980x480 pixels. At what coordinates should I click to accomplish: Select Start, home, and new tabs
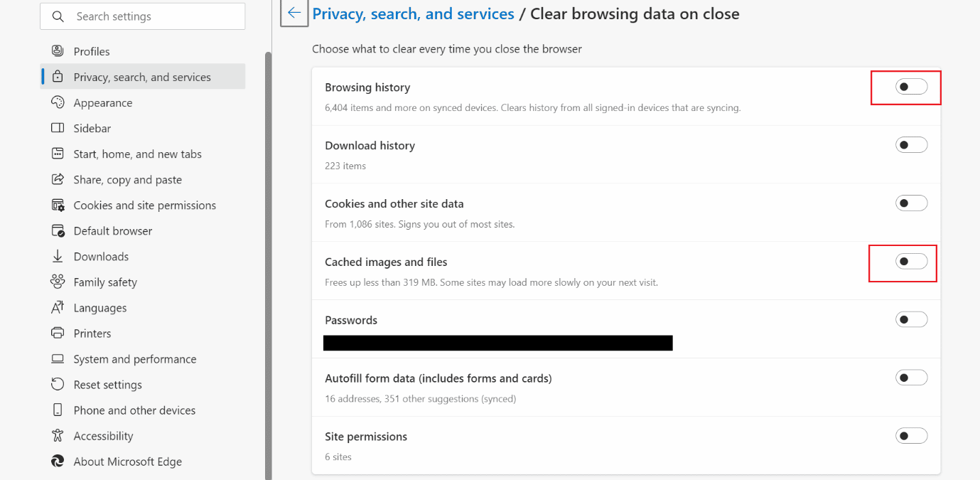(x=143, y=154)
